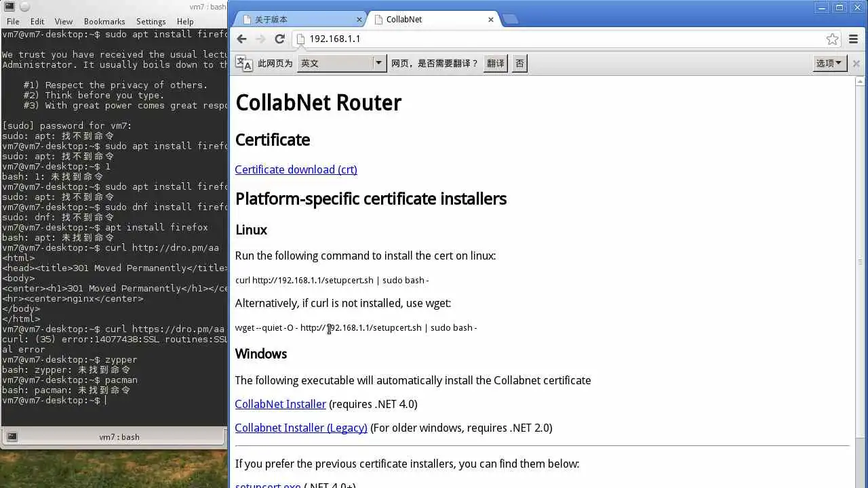The width and height of the screenshot is (868, 488).
Task: Open the Collabnet Installer (Legacy) link
Action: [x=301, y=428]
